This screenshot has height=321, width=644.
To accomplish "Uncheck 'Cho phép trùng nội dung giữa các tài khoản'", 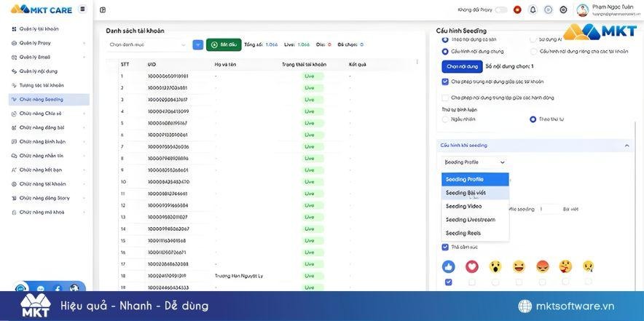I will coord(445,82).
